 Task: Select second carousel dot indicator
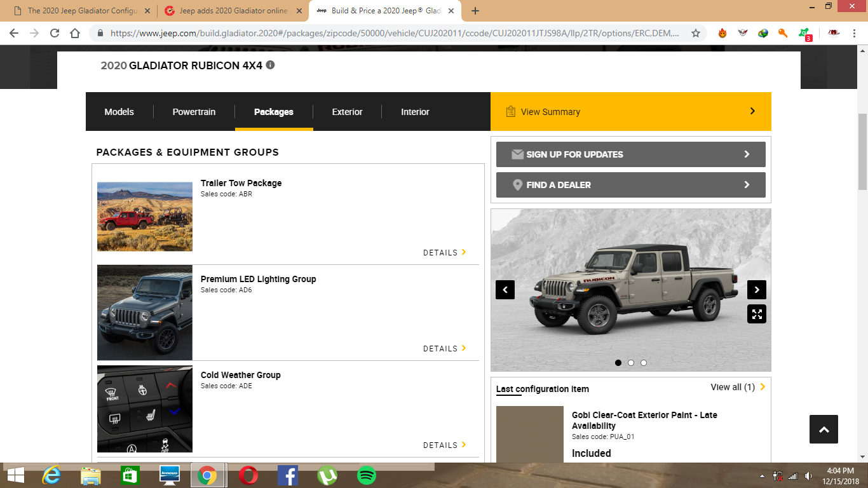pos(631,363)
